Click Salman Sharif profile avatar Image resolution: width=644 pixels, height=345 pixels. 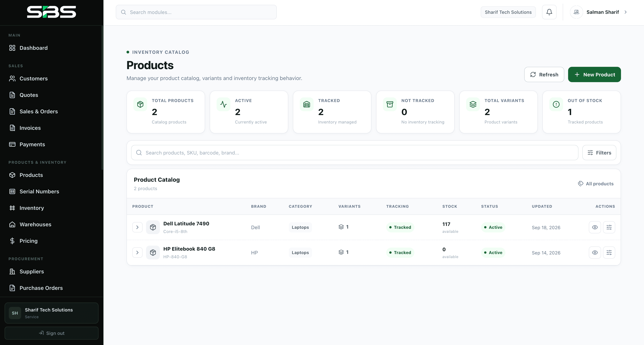(x=576, y=12)
